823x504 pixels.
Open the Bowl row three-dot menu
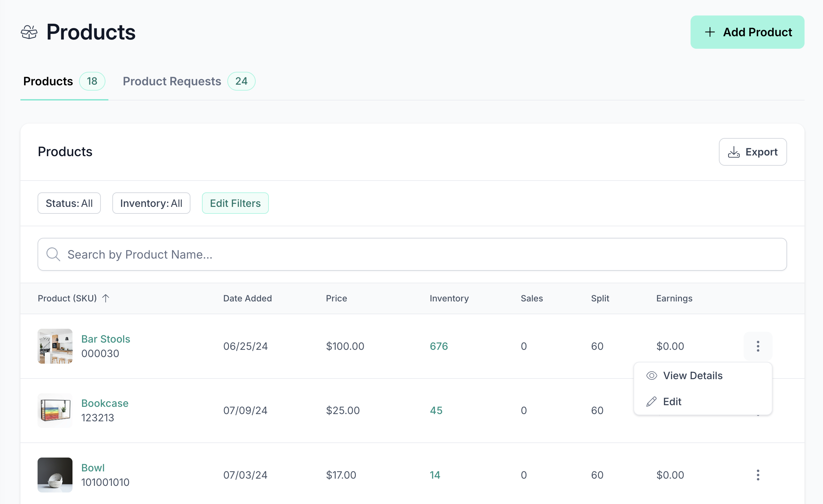[757, 475]
